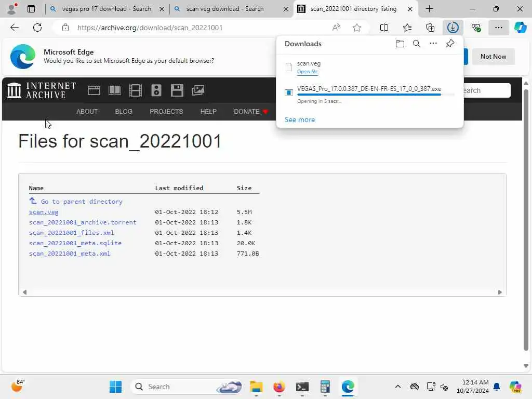Open more options in Downloads panel

coord(433,44)
